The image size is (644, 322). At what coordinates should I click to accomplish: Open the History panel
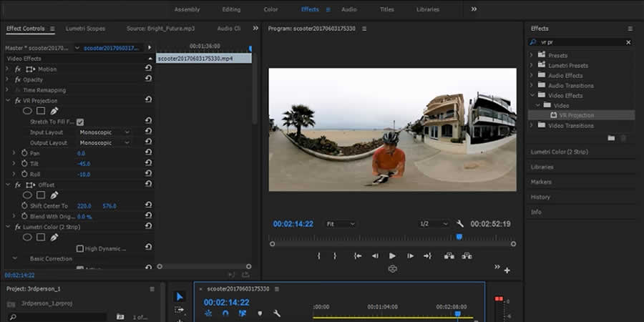click(540, 197)
